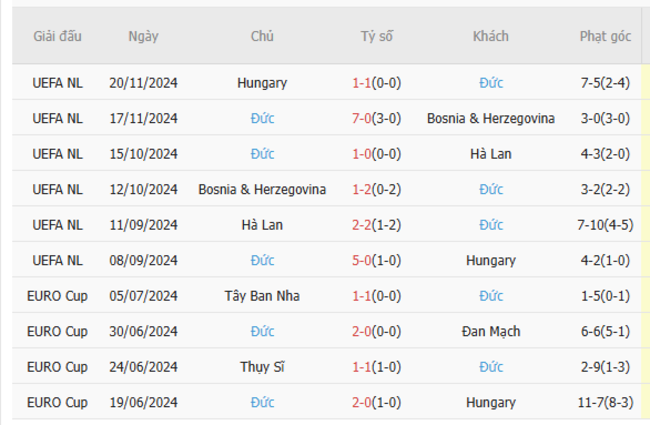Click the 7-10(4-5) corner kick stat
The image size is (650, 425).
605,225
